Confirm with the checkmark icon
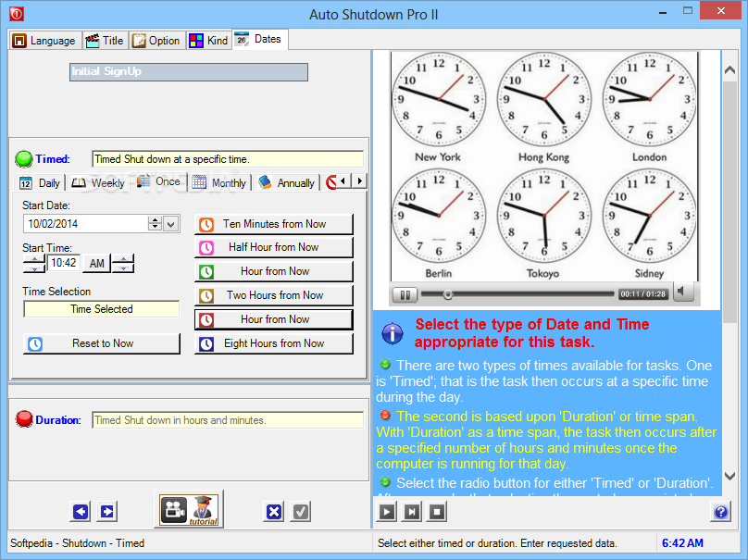Image resolution: width=748 pixels, height=560 pixels. click(301, 512)
